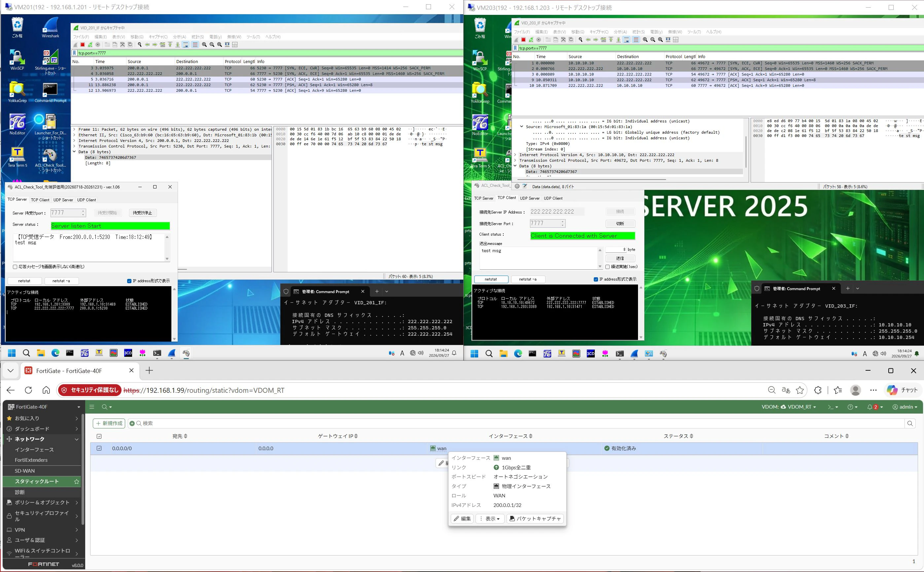The height and width of the screenshot is (572, 924).
Task: Toggle select-all checkbox in FortiGate route table header
Action: tap(99, 436)
